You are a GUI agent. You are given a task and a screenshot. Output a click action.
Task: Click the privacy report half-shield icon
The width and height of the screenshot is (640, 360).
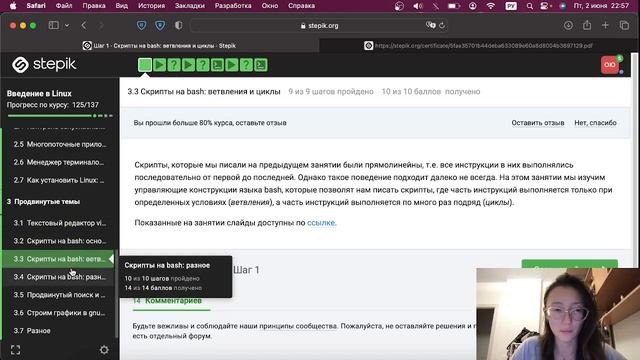178,25
